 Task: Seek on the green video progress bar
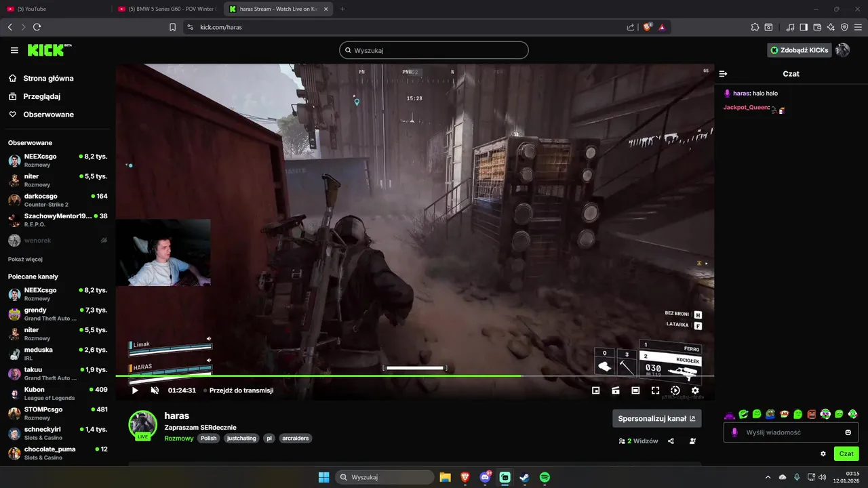point(414,375)
